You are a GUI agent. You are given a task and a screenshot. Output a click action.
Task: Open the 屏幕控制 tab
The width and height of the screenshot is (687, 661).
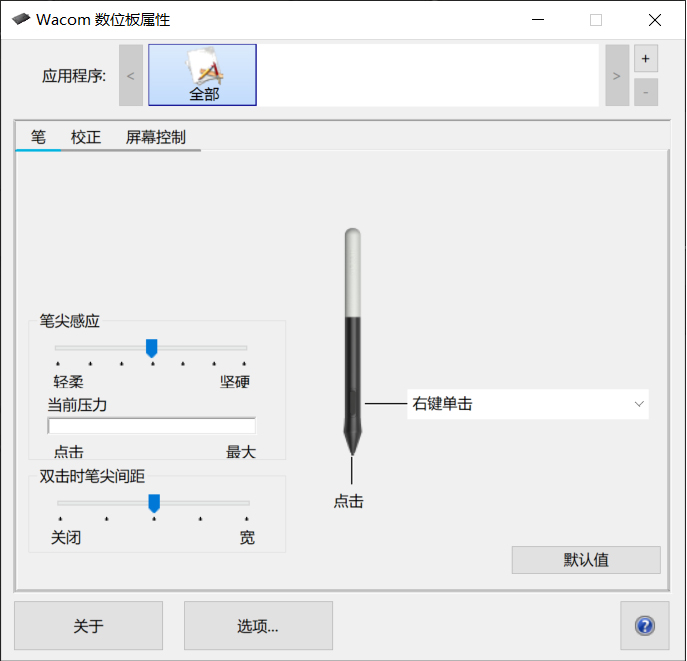156,137
